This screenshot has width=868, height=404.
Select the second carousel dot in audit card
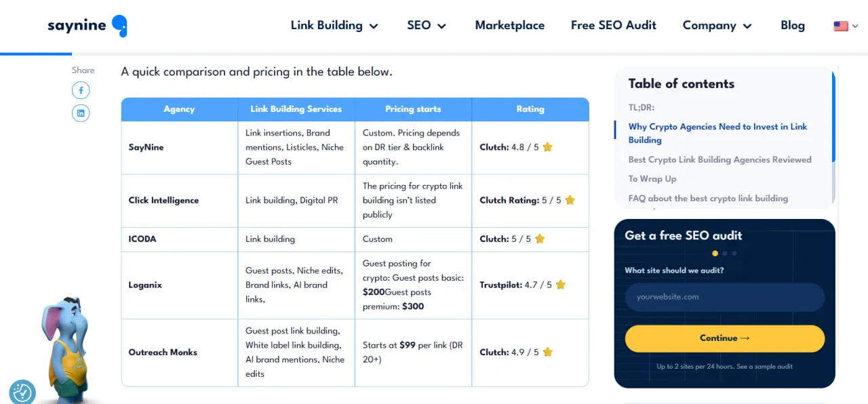point(725,254)
